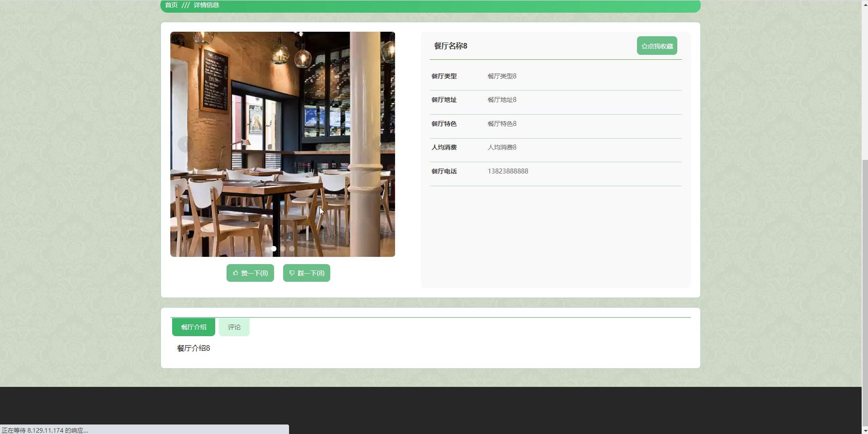The width and height of the screenshot is (868, 434).
Task: Select the second carousel indicator dot
Action: [x=283, y=249]
